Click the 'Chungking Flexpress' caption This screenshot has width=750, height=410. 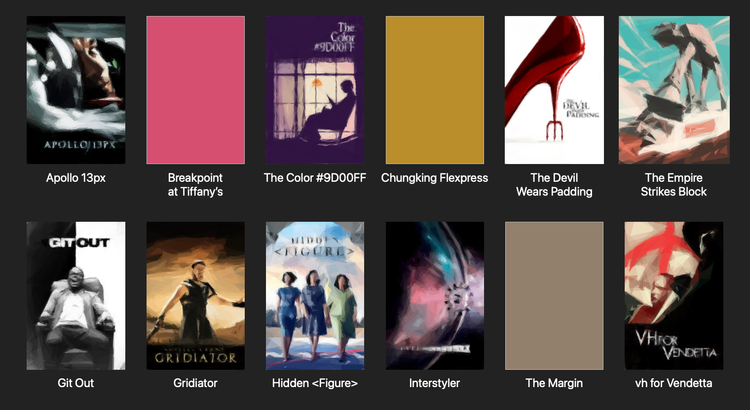tap(434, 178)
